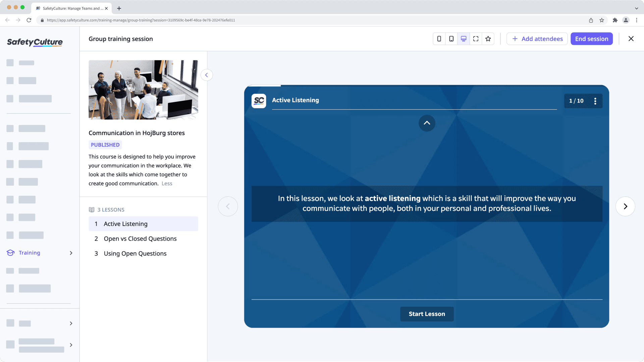Select the desktop preview mode

pyautogui.click(x=464, y=39)
